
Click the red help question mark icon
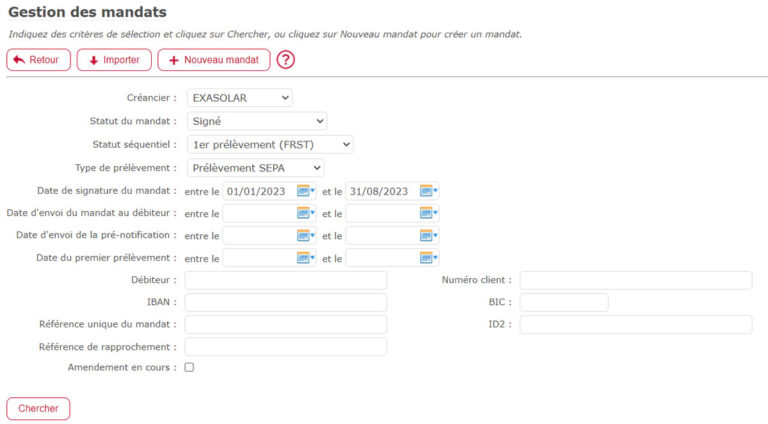click(286, 60)
